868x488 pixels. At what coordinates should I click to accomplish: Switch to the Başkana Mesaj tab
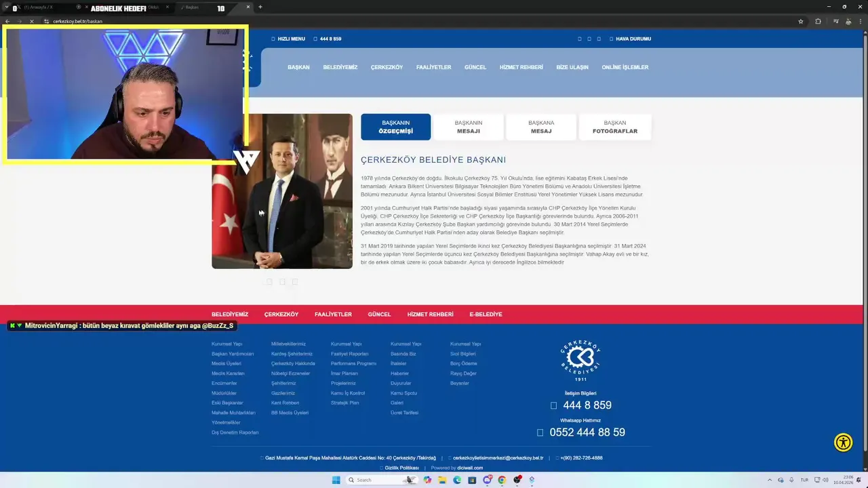pos(541,127)
